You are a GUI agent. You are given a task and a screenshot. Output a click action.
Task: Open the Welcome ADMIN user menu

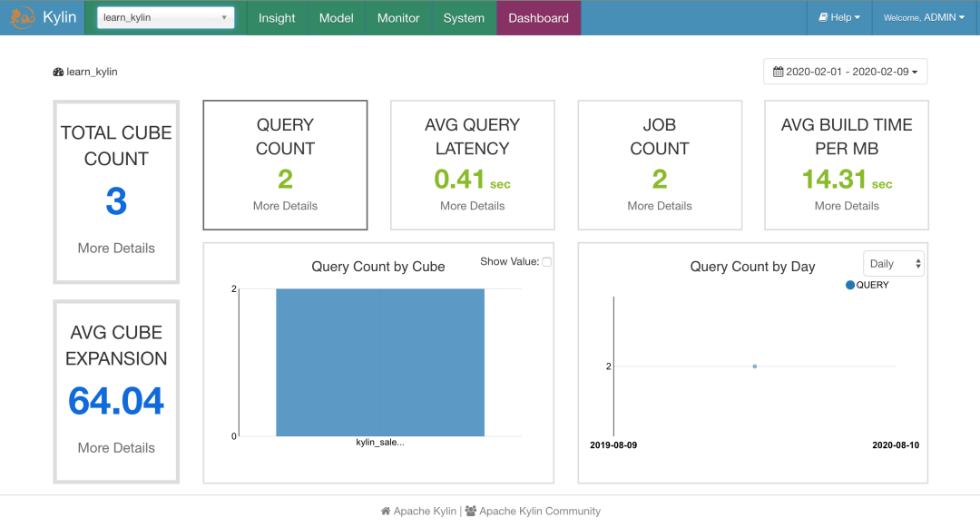click(924, 17)
